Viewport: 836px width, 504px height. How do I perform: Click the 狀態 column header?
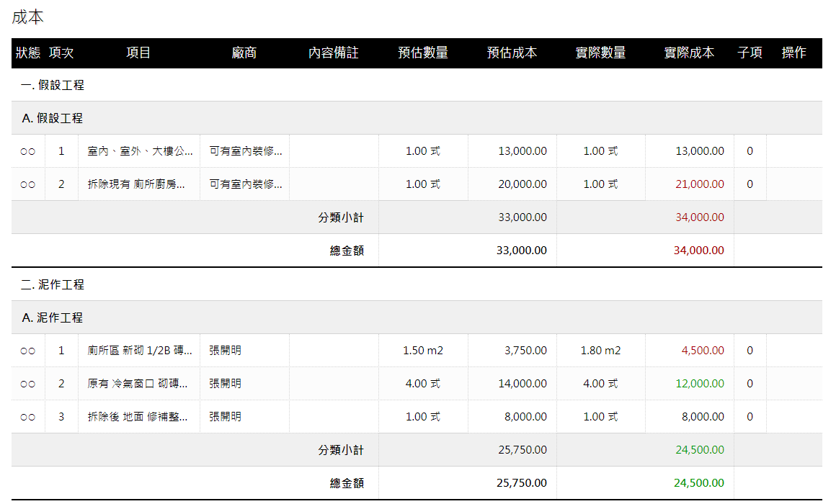(28, 53)
